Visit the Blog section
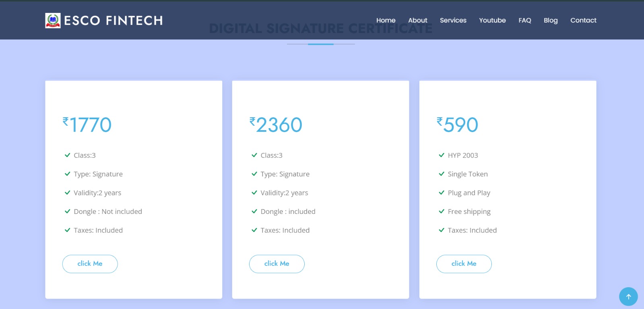The width and height of the screenshot is (644, 309). 550,20
